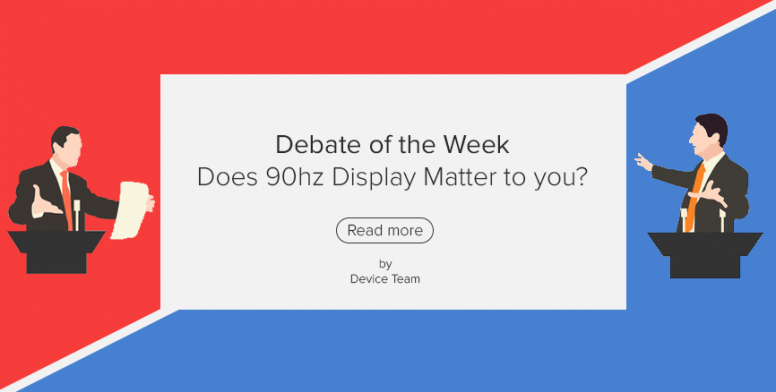Click the left debater in black suit
Image resolution: width=776 pixels, height=392 pixels.
pyautogui.click(x=64, y=179)
